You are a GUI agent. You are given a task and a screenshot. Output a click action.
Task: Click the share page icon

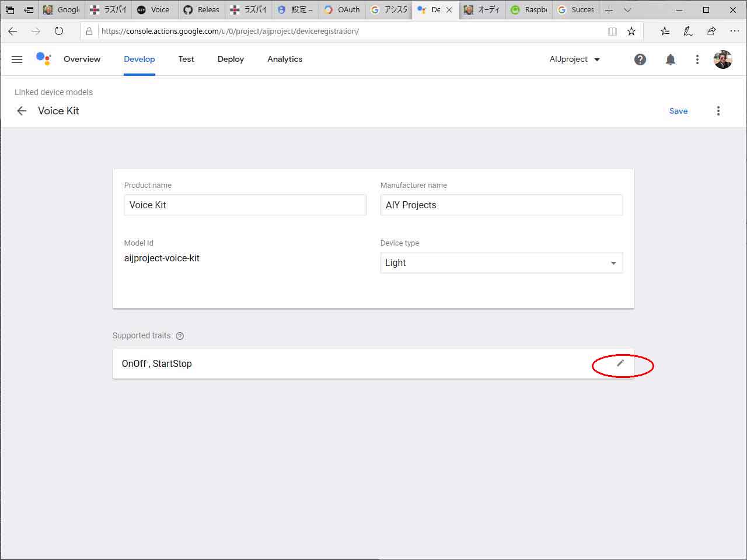pos(711,32)
